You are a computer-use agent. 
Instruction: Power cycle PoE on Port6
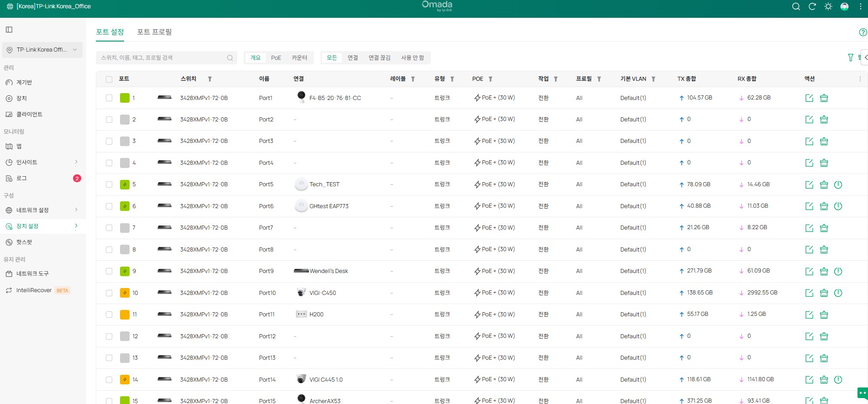[838, 206]
